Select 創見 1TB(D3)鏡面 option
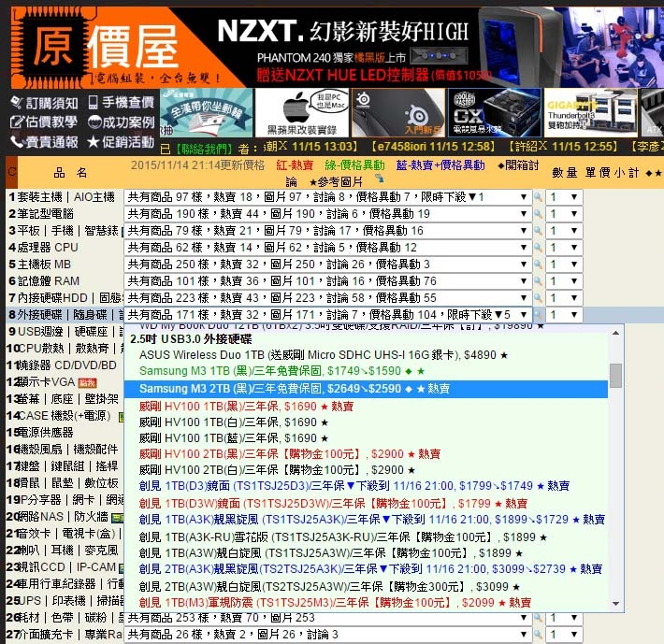664x644 pixels. [x=366, y=486]
